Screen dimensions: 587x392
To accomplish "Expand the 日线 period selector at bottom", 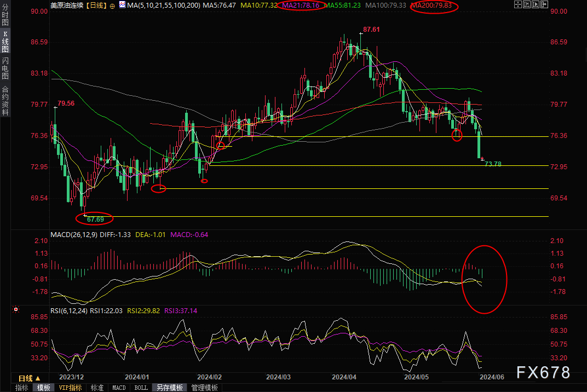I will tap(30, 378).
